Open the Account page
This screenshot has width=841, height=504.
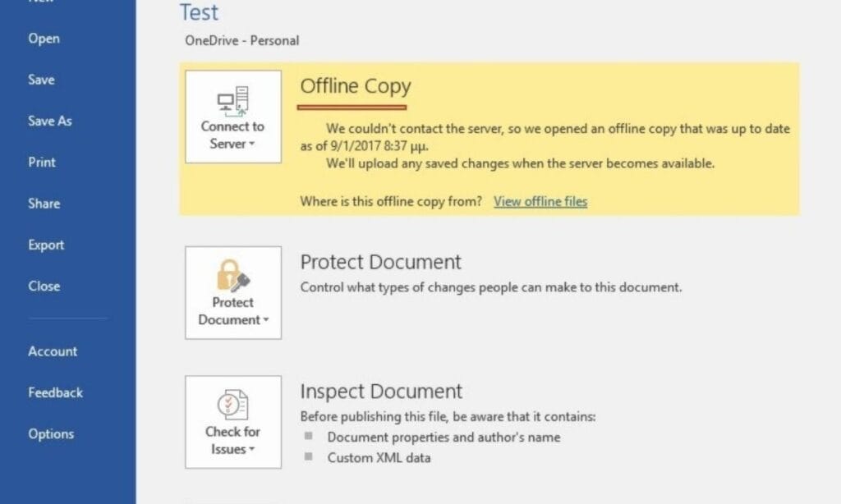tap(53, 351)
